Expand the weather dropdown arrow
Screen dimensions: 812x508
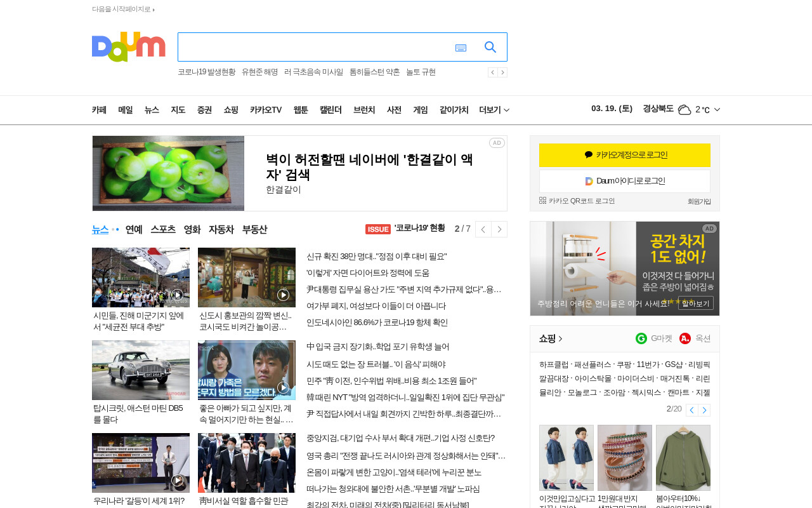[717, 109]
